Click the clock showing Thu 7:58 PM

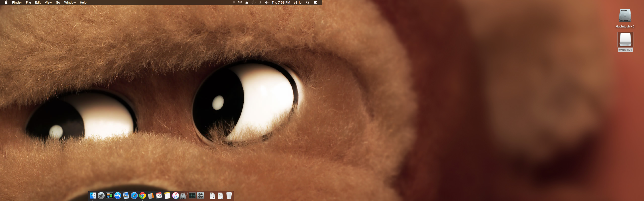281,2
